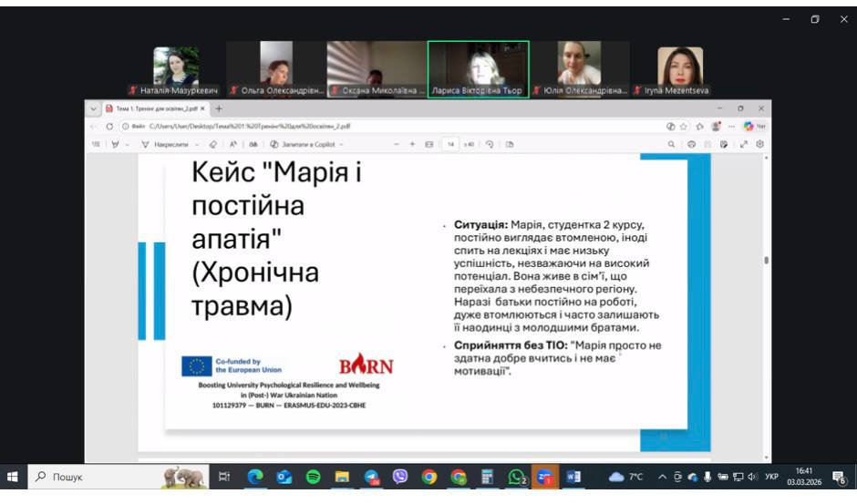
Task: Select the Тема 1. Тренінг PDF tab
Action: (156, 108)
